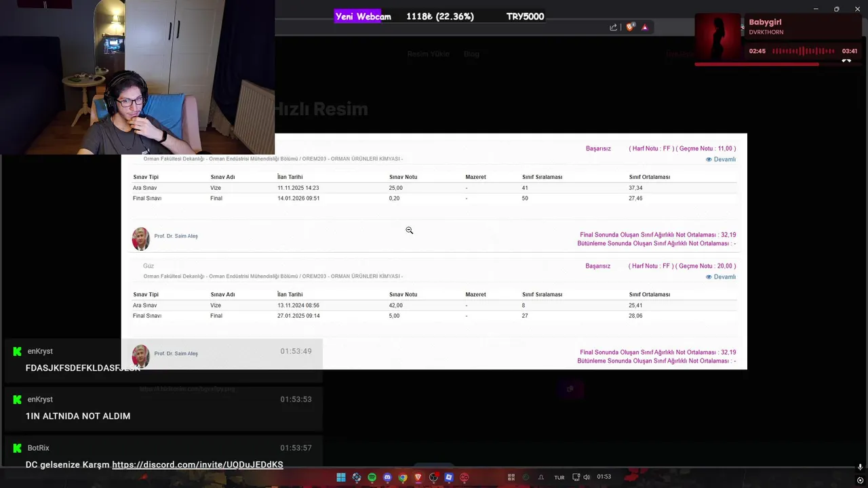Click the Güz semester label
Image resolution: width=868 pixels, height=488 pixels.
click(x=149, y=266)
